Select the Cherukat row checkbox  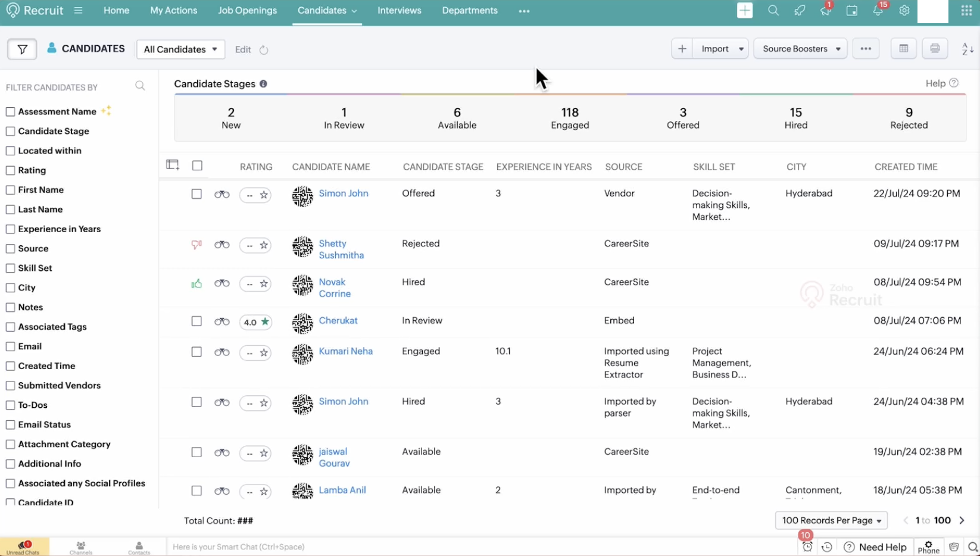(196, 321)
